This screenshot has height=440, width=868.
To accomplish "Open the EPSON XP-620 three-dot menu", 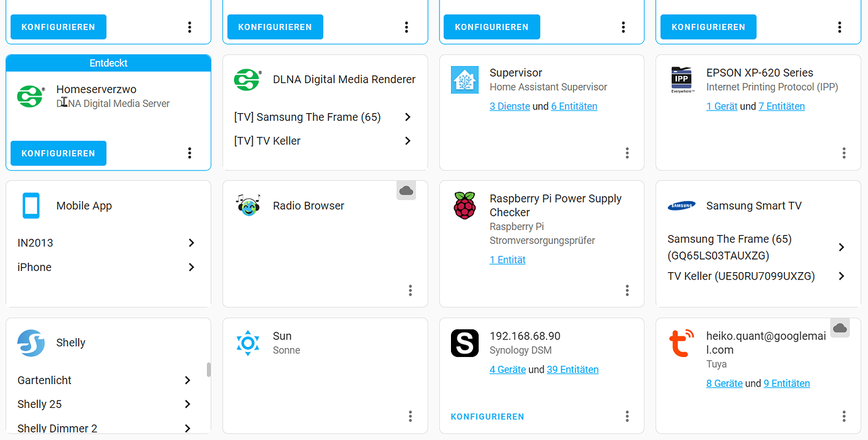I will pyautogui.click(x=843, y=153).
